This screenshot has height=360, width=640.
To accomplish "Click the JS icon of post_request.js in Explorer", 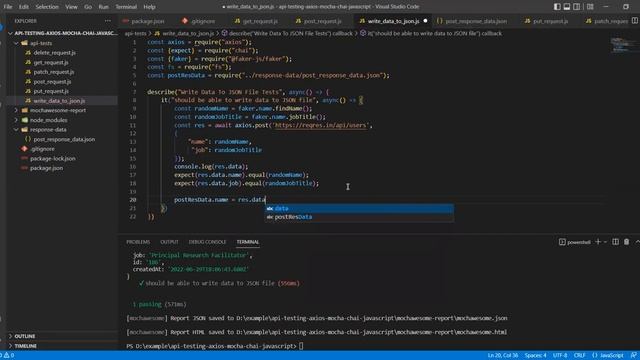I will tap(28, 82).
